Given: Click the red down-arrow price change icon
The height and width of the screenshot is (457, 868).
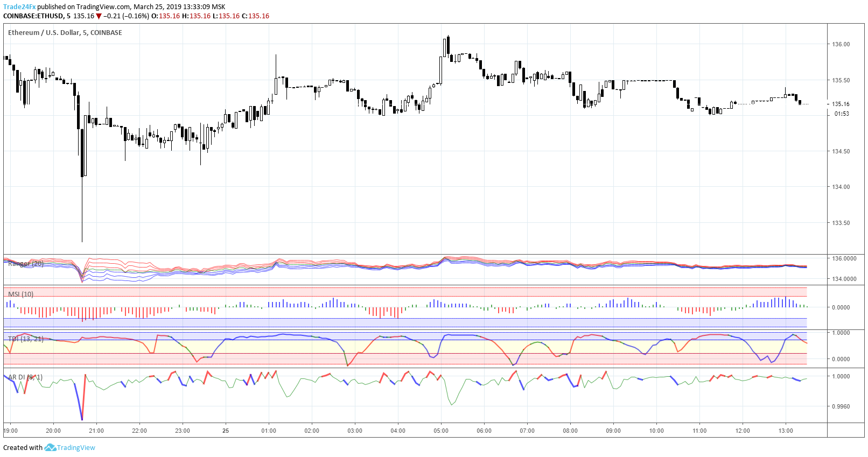Looking at the screenshot, I should click(99, 16).
